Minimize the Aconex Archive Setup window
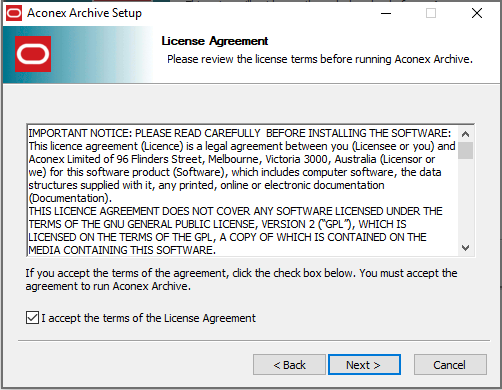502x390 pixels. pyautogui.click(x=386, y=13)
